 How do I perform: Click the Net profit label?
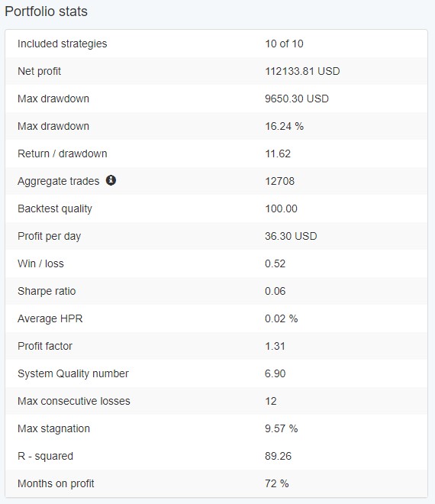point(39,71)
